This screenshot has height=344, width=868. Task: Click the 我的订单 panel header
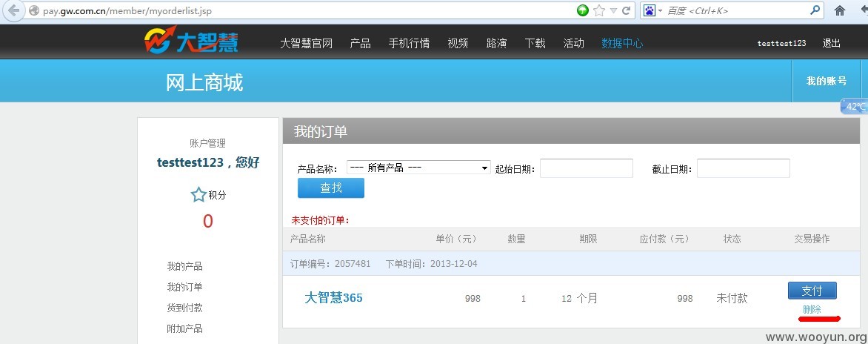click(571, 132)
